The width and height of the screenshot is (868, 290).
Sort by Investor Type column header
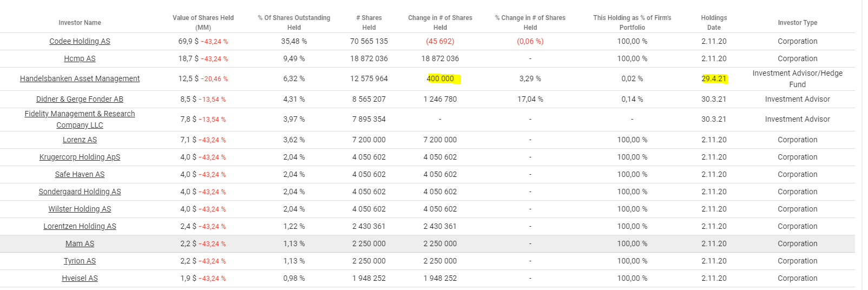tap(797, 23)
